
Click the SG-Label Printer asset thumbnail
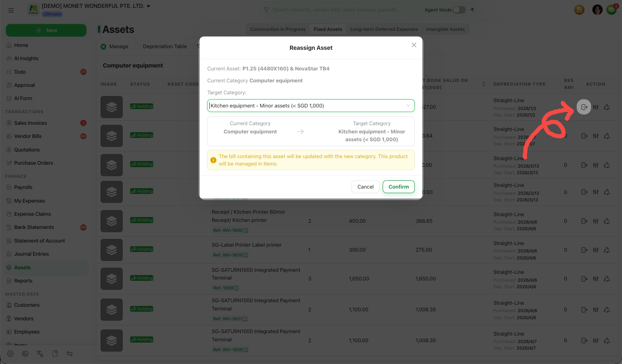(112, 250)
